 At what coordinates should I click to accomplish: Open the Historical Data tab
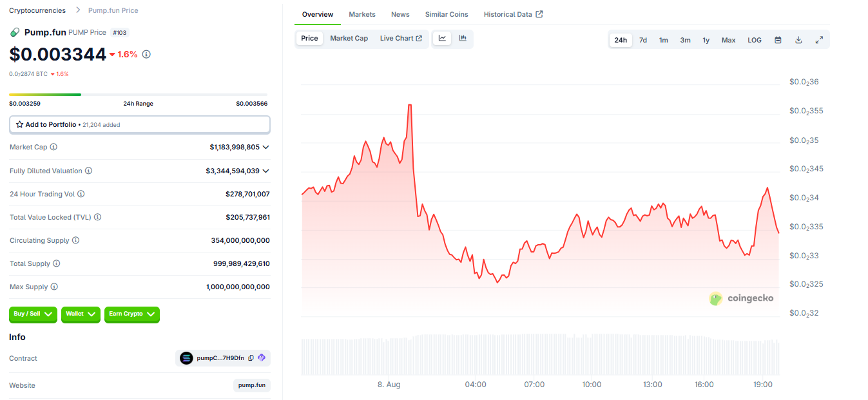[513, 14]
